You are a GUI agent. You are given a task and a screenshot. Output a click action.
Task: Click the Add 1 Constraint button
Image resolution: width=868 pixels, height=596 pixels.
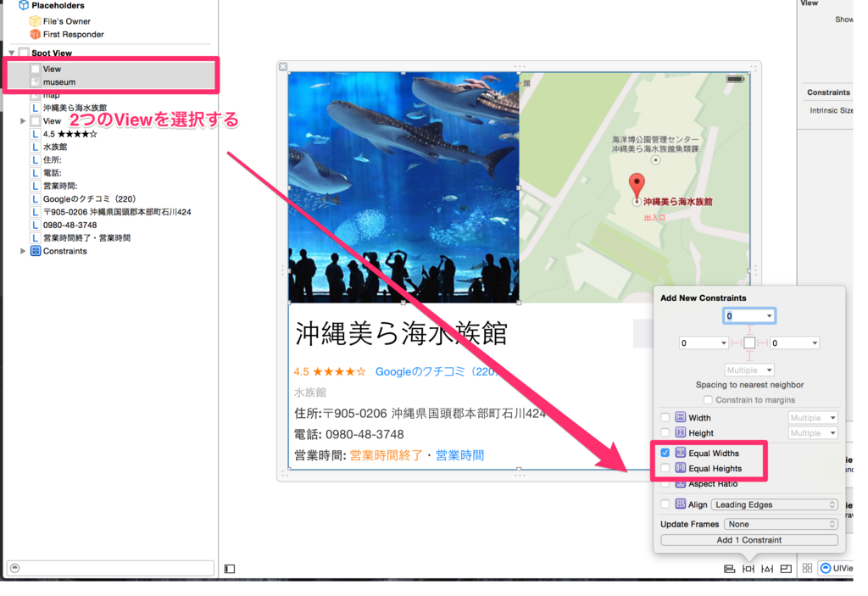(x=749, y=540)
